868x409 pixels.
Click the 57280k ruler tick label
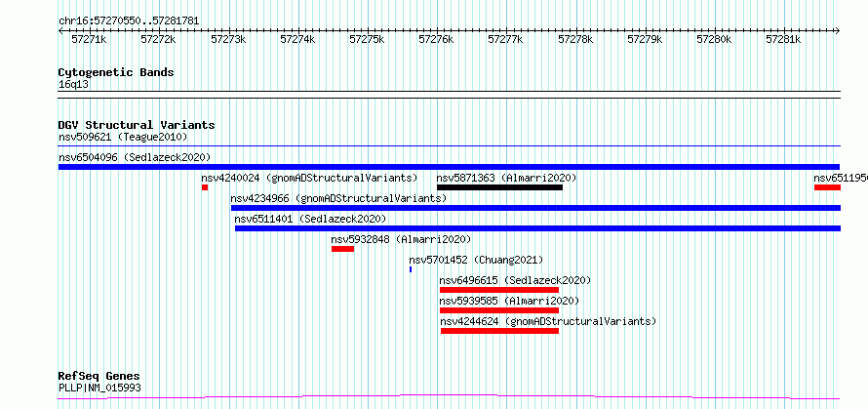click(714, 39)
